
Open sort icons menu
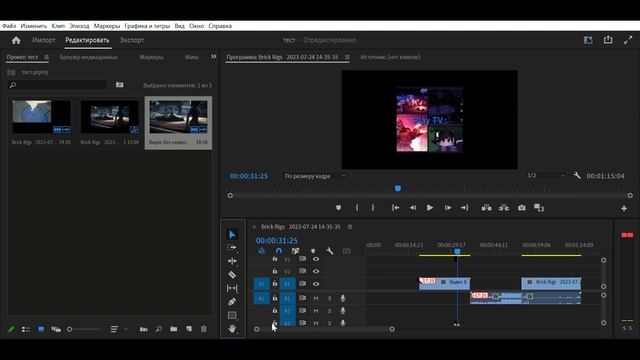pyautogui.click(x=114, y=329)
